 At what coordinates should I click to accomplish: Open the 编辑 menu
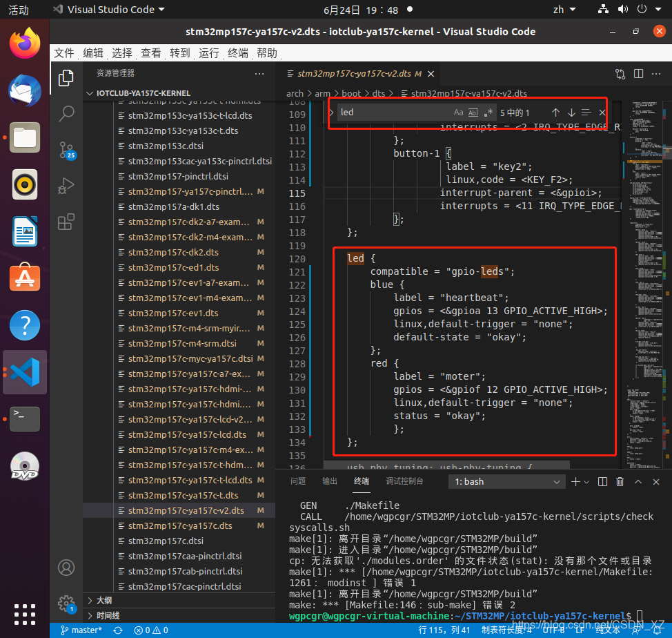coord(93,52)
